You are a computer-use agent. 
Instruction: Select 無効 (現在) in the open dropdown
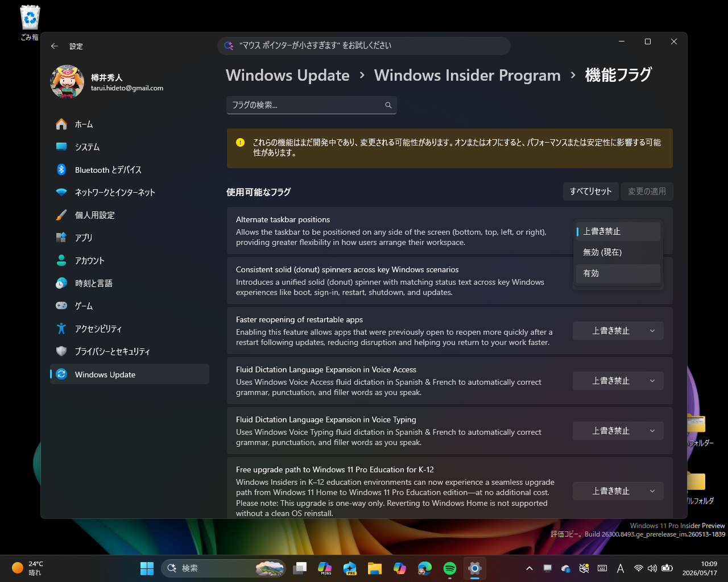point(618,252)
